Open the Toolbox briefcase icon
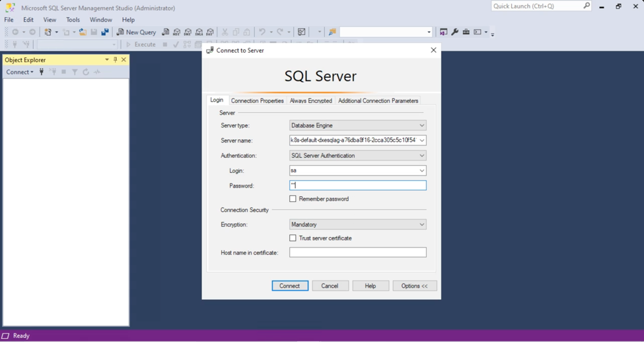The height and width of the screenshot is (342, 644). 466,32
